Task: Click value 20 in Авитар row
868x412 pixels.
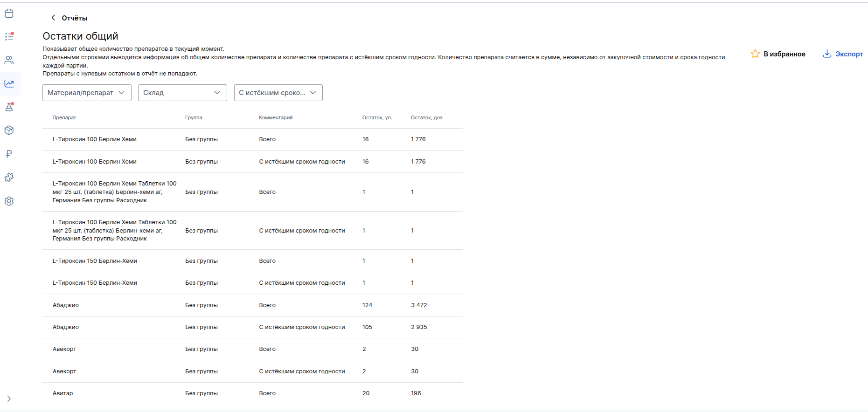Action: [366, 393]
